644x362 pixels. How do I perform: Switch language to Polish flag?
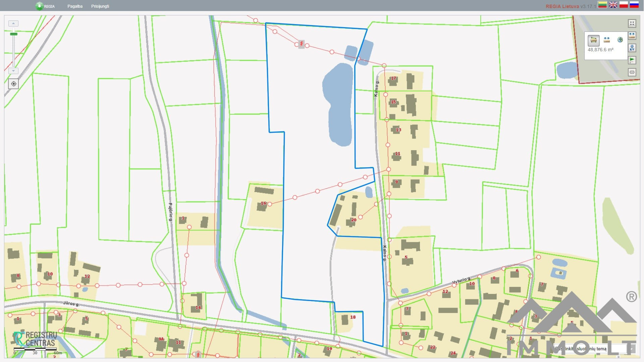point(624,5)
